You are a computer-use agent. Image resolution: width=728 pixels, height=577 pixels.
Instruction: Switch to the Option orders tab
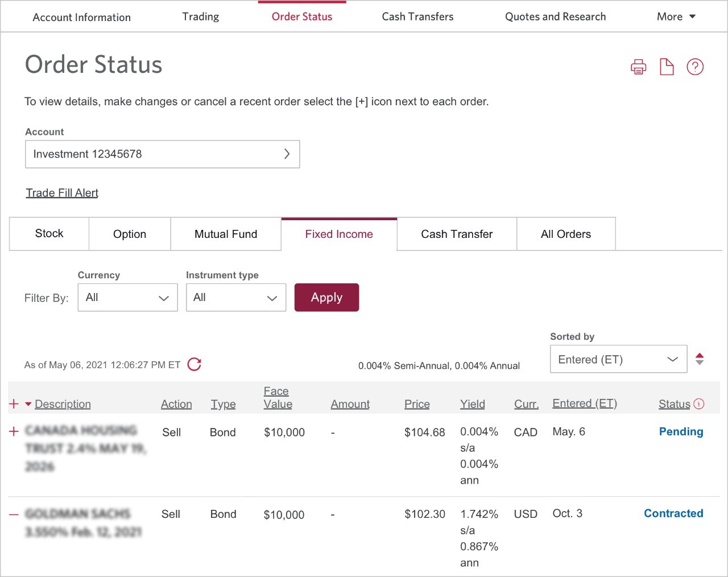[x=130, y=234]
